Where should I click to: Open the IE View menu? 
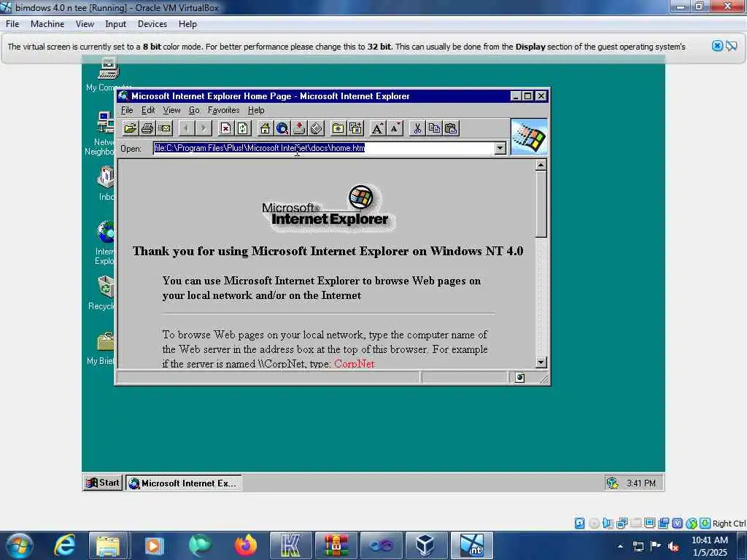point(171,110)
